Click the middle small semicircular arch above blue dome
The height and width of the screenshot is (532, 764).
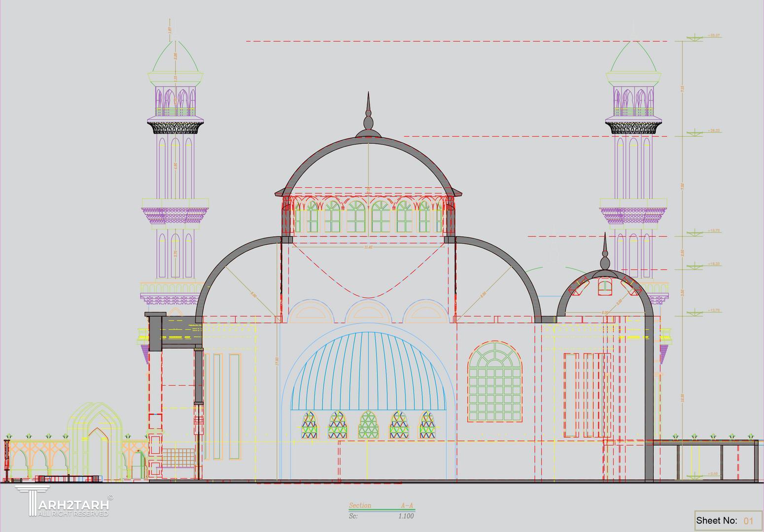[368, 312]
